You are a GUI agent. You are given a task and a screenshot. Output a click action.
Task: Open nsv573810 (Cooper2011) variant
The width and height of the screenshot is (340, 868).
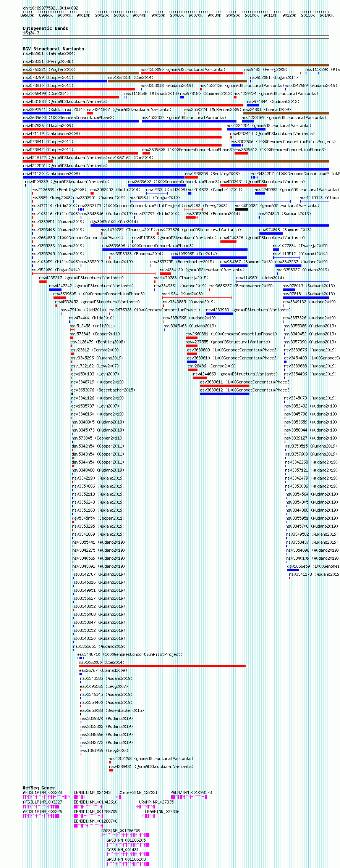48,85
